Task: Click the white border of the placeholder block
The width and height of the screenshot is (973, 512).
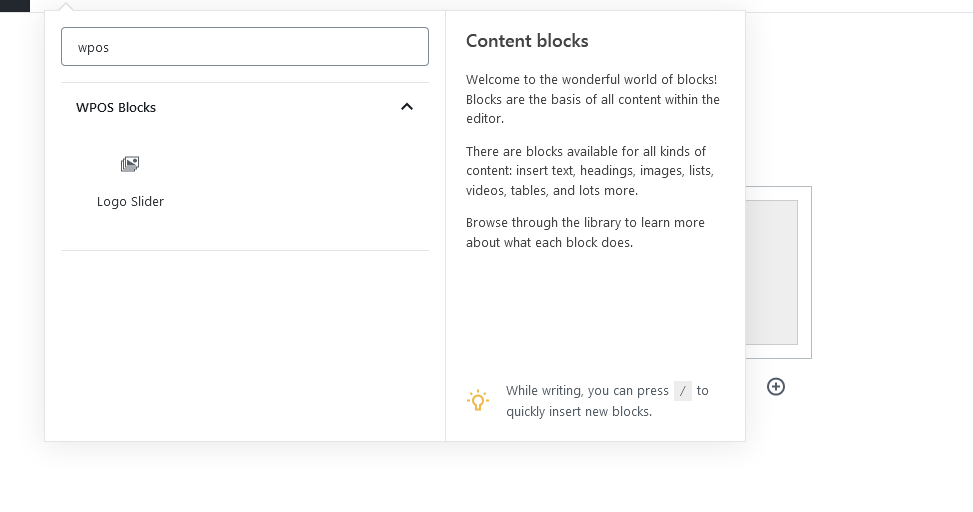Action: 805,272
